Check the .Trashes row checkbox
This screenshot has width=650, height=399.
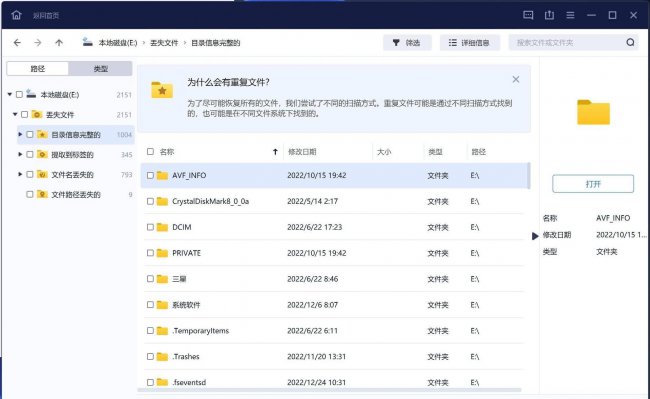150,356
